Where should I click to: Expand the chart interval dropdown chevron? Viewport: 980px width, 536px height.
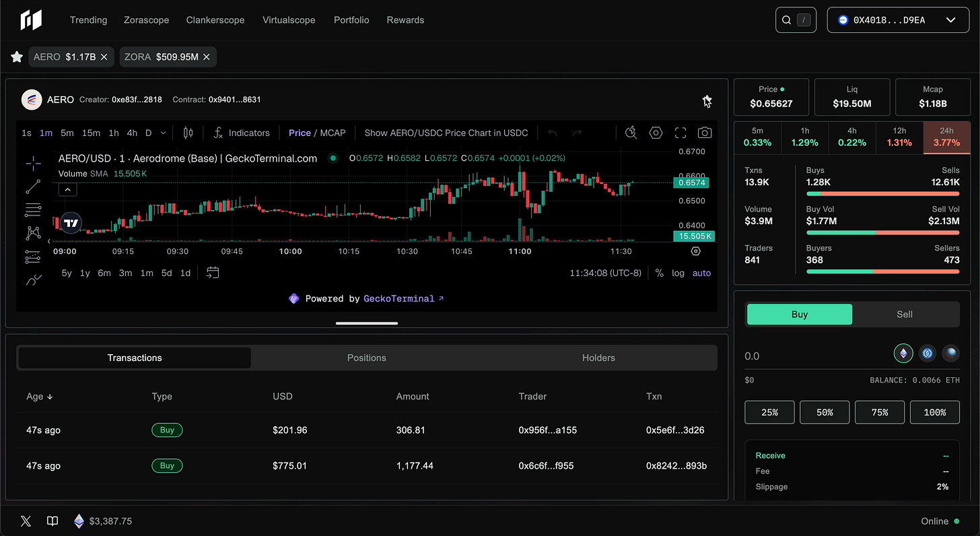point(164,133)
